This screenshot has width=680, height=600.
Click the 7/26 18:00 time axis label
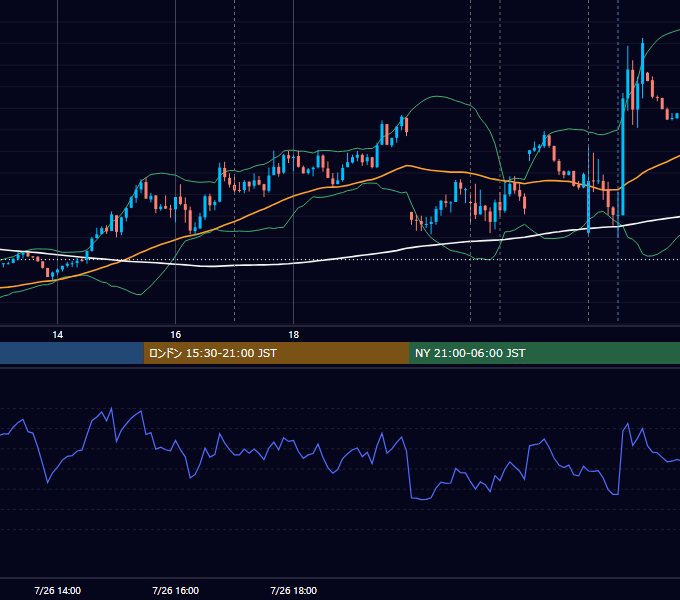(x=294, y=590)
